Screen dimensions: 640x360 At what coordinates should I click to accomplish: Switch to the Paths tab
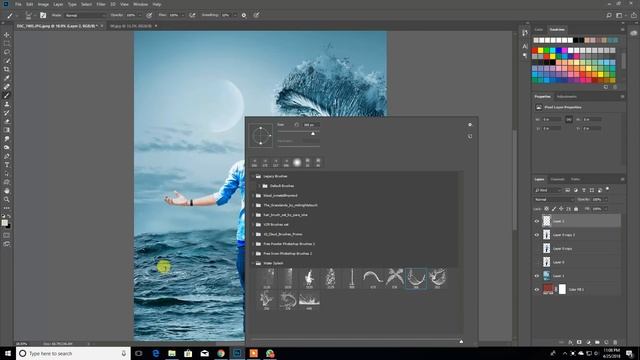[x=575, y=179]
